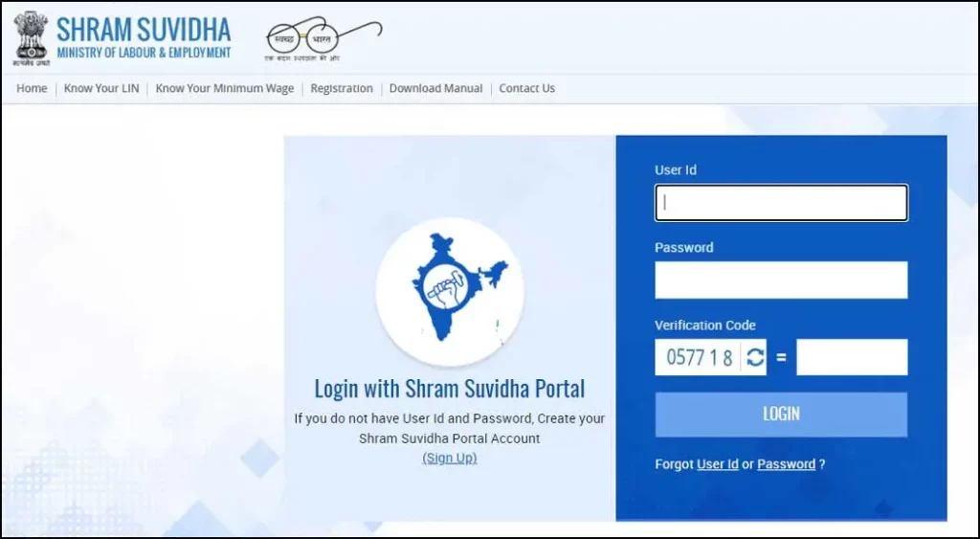Focus the User Id input field
Viewport: 980px width, 539px height.
click(781, 203)
